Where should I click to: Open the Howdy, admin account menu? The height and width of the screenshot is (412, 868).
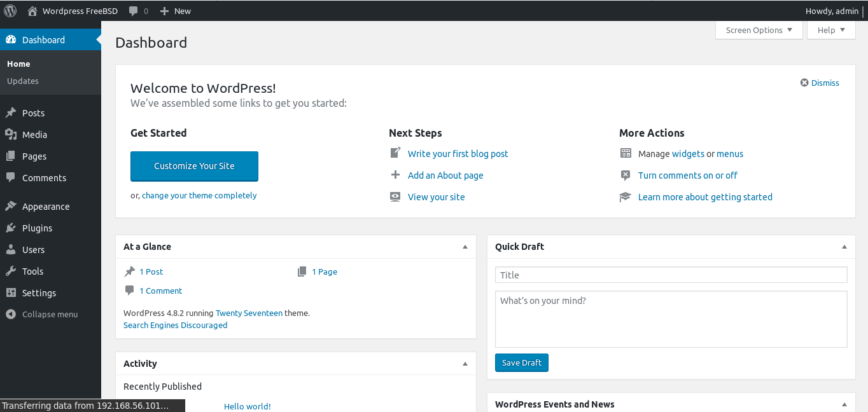click(x=832, y=11)
